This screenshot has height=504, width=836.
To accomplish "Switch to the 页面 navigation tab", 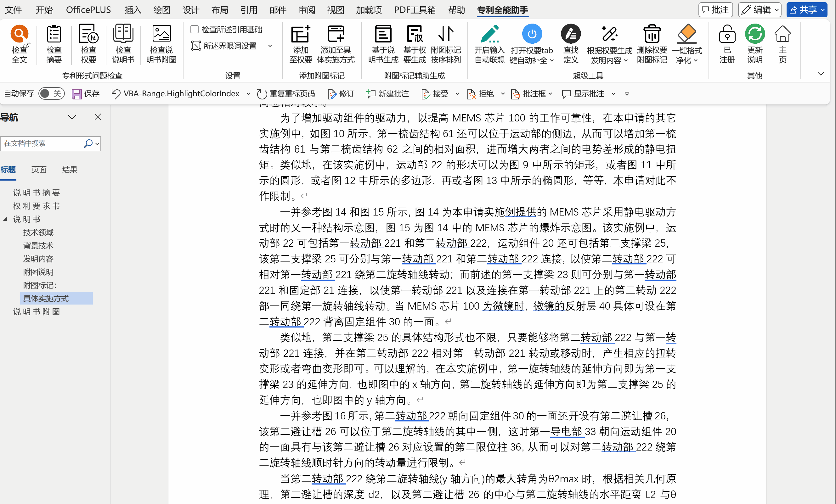I will click(39, 169).
